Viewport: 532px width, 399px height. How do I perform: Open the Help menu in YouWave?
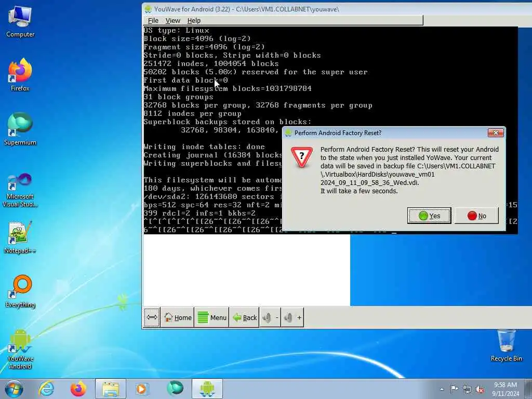coord(194,20)
